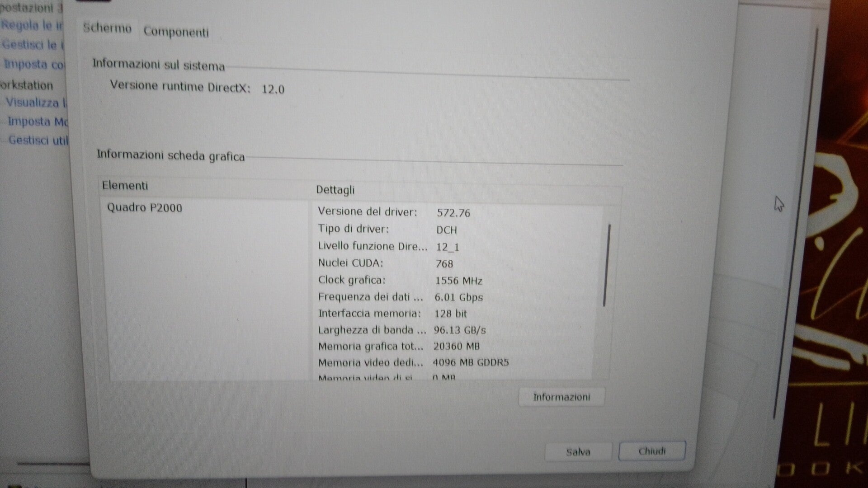The image size is (868, 488).
Task: Open the 'Regola le i...' sidebar link
Action: [32, 25]
